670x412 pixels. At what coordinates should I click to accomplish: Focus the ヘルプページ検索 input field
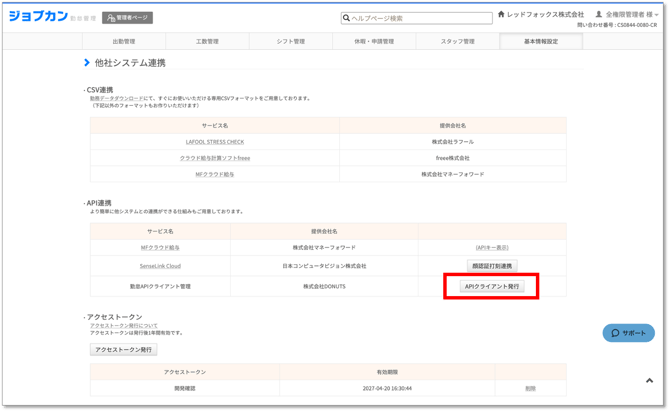click(420, 18)
